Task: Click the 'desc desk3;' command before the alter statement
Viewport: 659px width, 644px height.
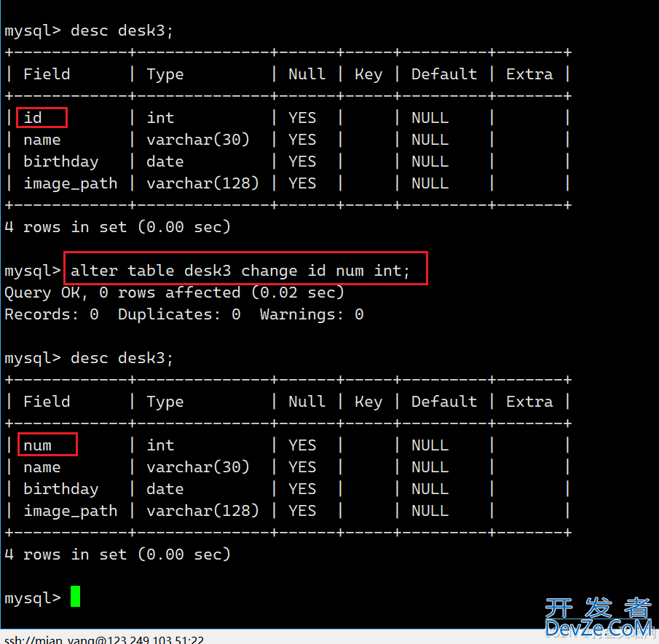Action: tap(122, 31)
